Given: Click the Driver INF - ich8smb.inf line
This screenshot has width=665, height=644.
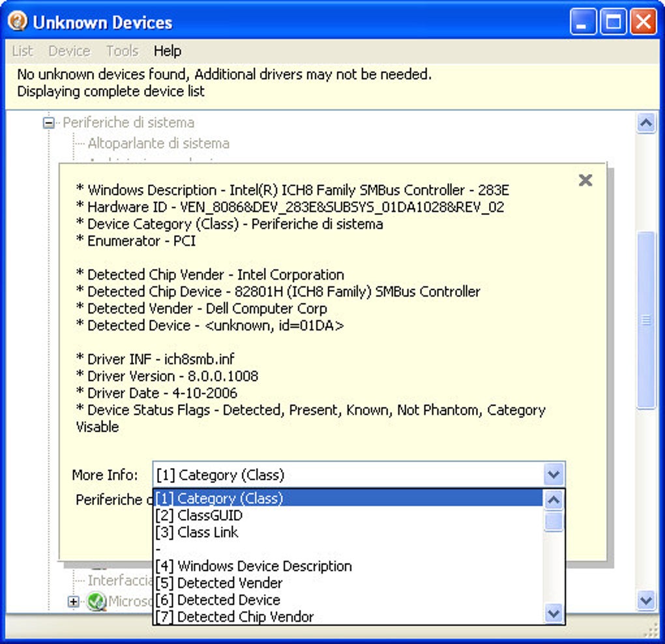Looking at the screenshot, I should click(155, 359).
